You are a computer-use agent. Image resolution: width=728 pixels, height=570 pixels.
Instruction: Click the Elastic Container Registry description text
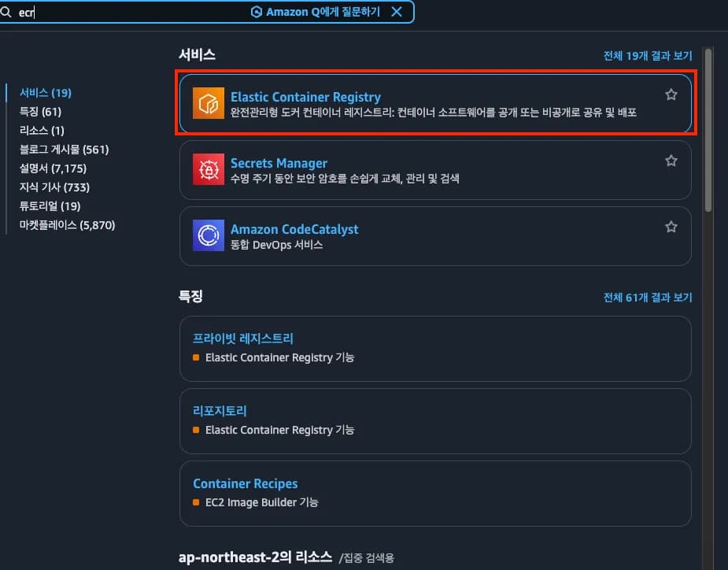pos(433,113)
